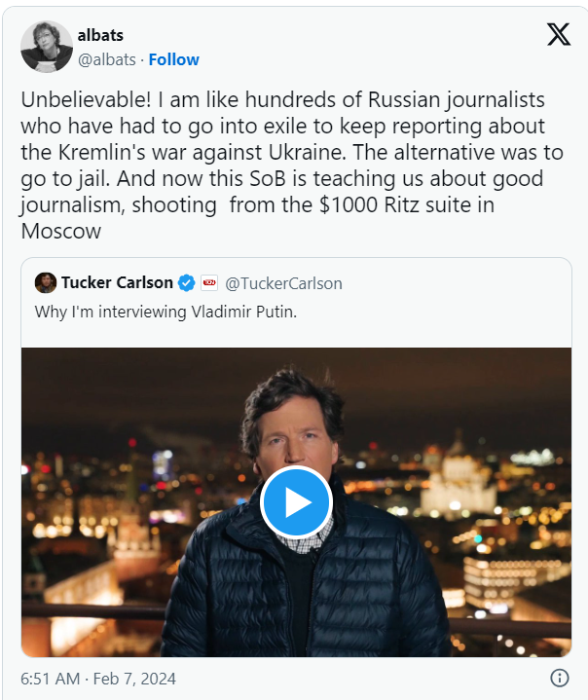Screen dimensions: 588x700
Task: Open the @TuckerCarlson handle link
Action: (283, 283)
